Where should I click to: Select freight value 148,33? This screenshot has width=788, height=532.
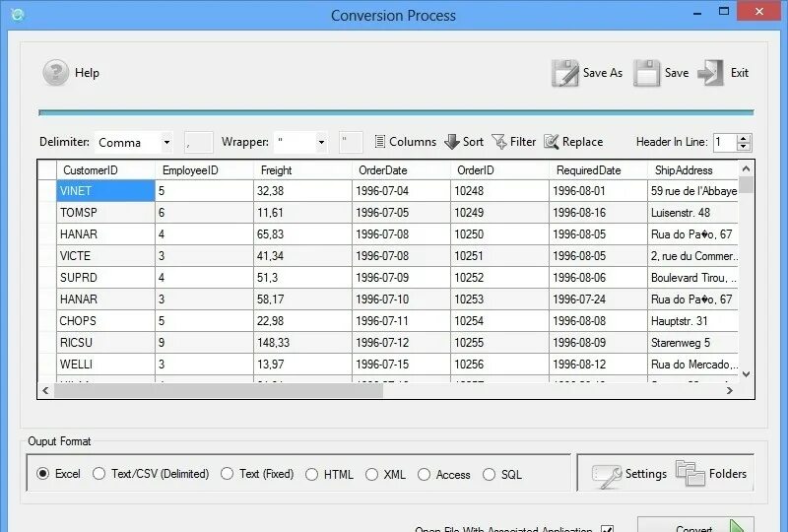[302, 343]
